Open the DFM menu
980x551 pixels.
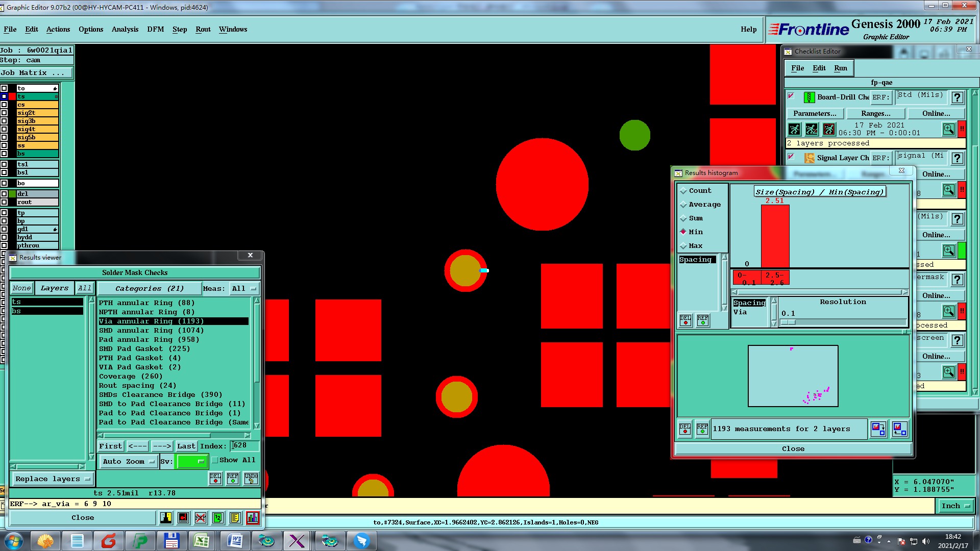[x=155, y=30]
